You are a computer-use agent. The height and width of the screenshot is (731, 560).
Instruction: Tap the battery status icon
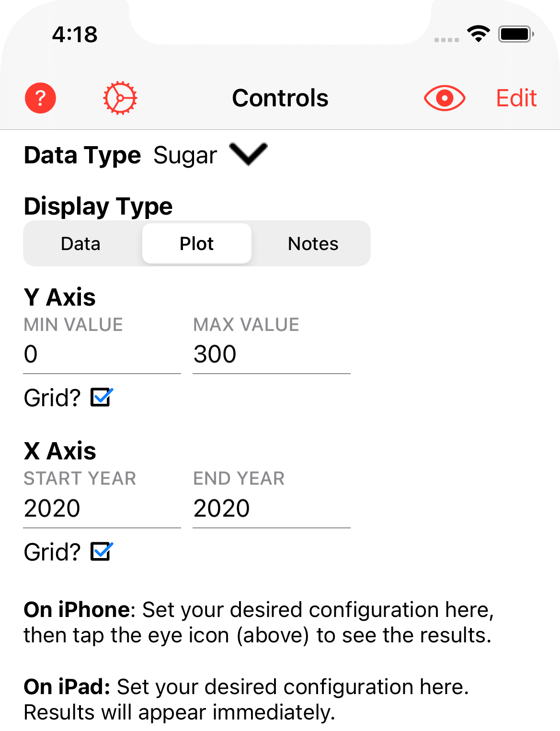click(x=516, y=34)
